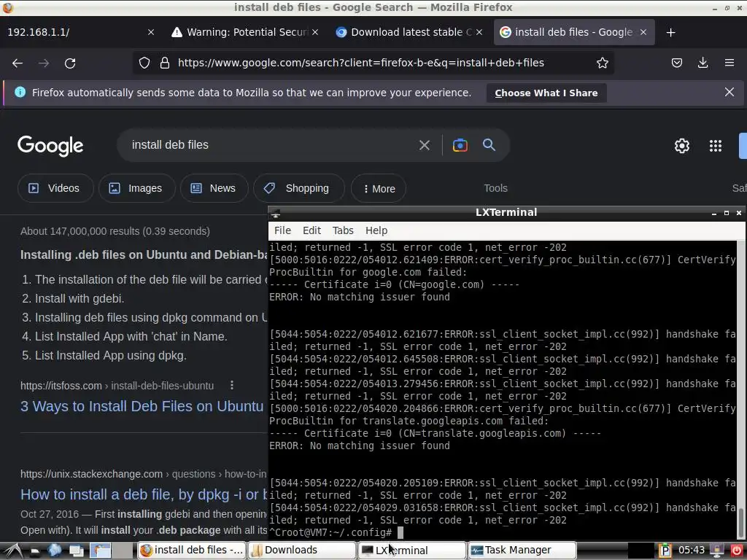Click the red power logout icon
Image resolution: width=747 pixels, height=560 pixels.
click(737, 551)
